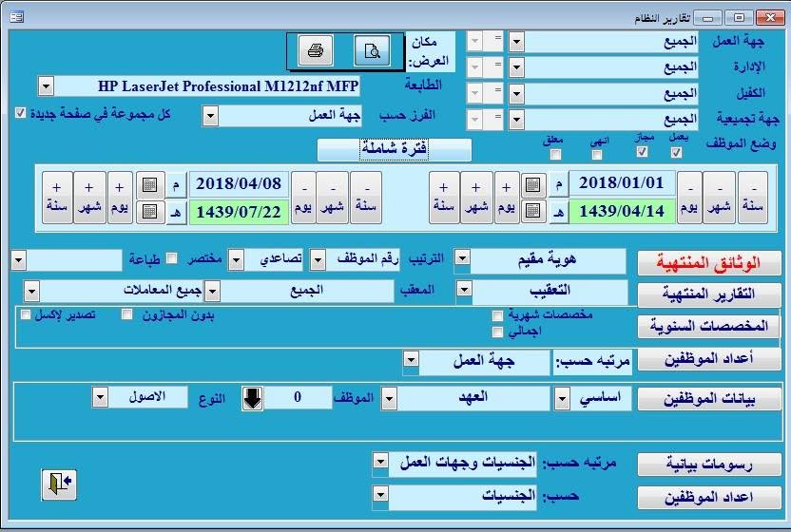Open Hijri calendar icon beside 1439/04/14
This screenshot has height=532, width=791.
pyautogui.click(x=532, y=210)
